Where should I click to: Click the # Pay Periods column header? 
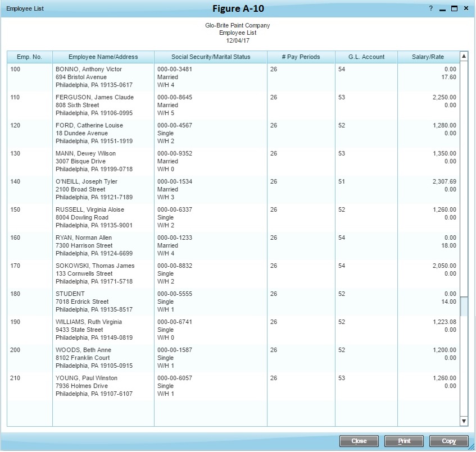(301, 57)
